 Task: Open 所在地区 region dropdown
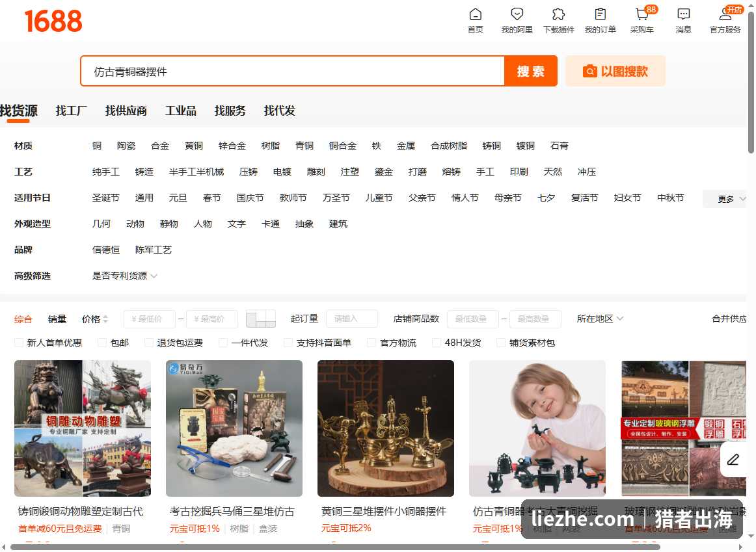point(600,319)
